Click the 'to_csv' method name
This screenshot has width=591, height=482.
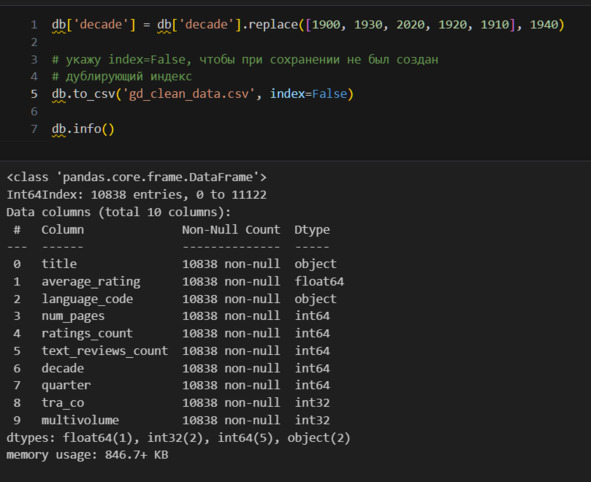(x=94, y=94)
